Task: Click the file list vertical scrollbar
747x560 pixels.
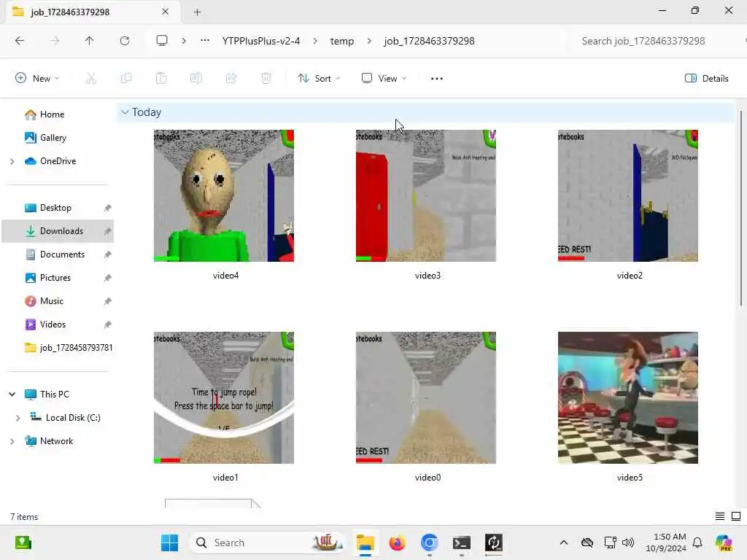Action: pos(741,208)
